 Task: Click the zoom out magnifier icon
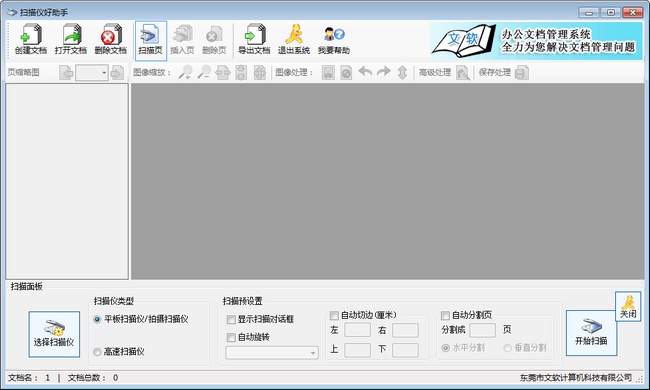click(x=204, y=73)
